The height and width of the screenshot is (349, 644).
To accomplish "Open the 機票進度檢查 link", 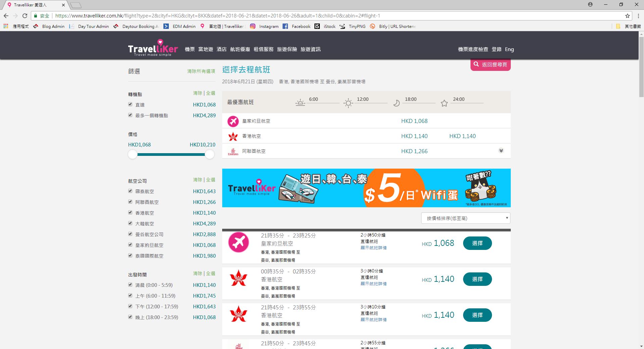I will [473, 49].
